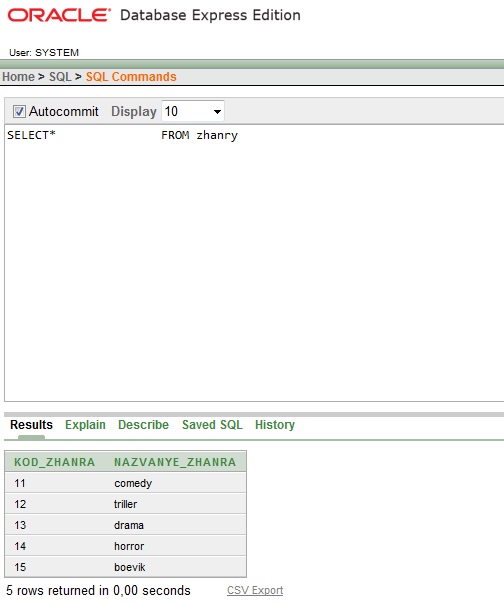Click the '5 rows returned' status text

coord(98,590)
